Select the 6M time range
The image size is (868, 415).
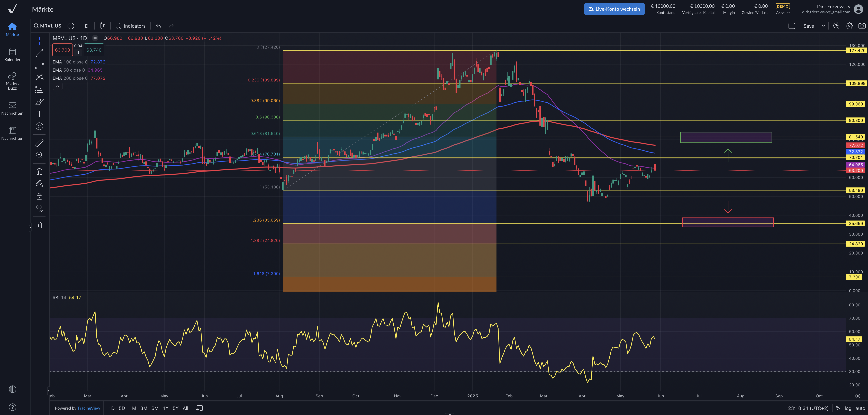(x=155, y=408)
